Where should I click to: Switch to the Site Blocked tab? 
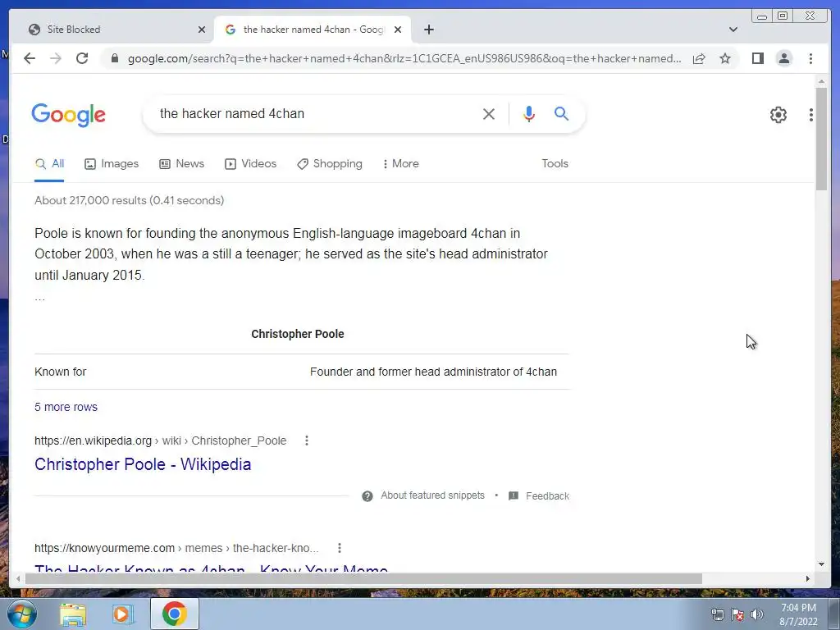point(112,30)
